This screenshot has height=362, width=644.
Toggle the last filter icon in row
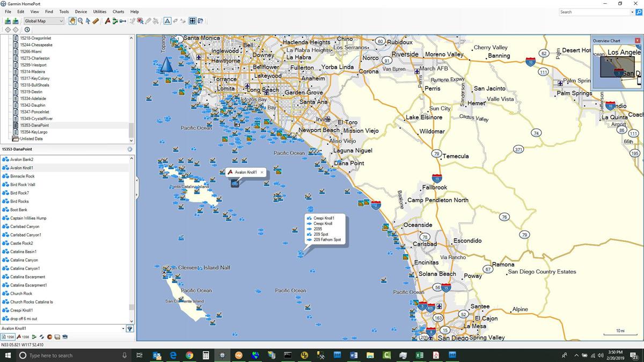(x=65, y=337)
